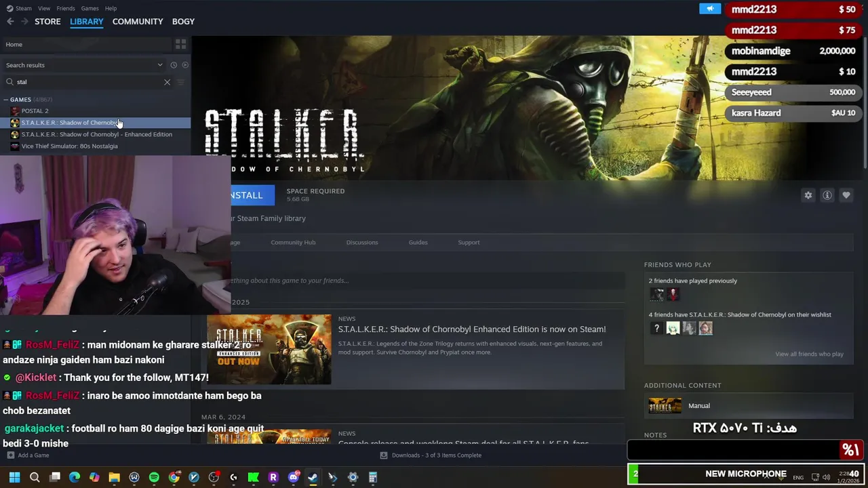Open the View menu
The width and height of the screenshot is (868, 488).
[44, 8]
